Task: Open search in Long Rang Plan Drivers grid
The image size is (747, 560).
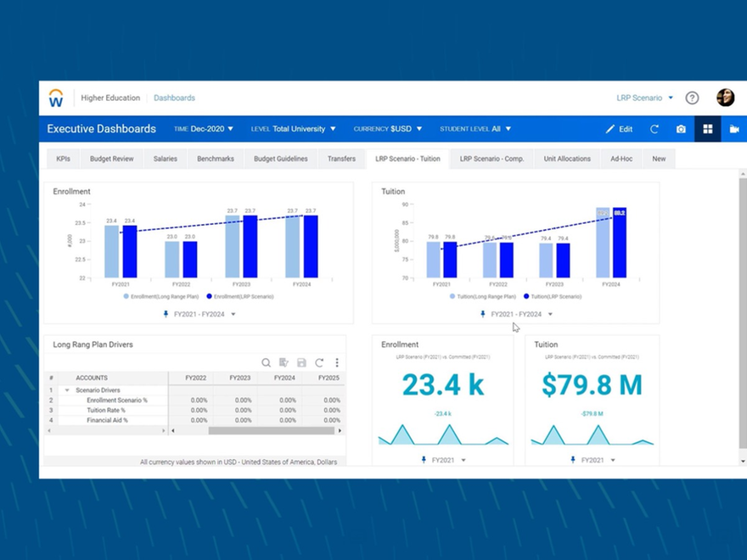Action: tap(267, 362)
